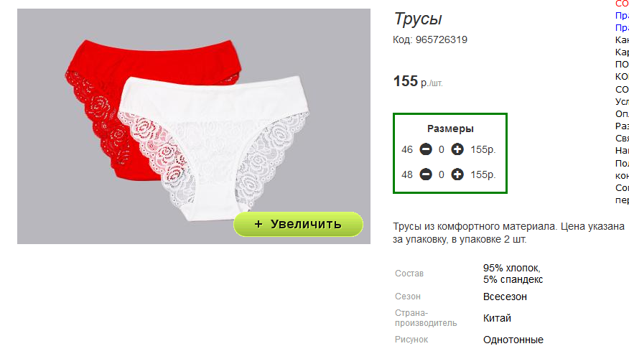Decrease quantity for size 48
Viewport: 629px width, 364px height.
426,174
